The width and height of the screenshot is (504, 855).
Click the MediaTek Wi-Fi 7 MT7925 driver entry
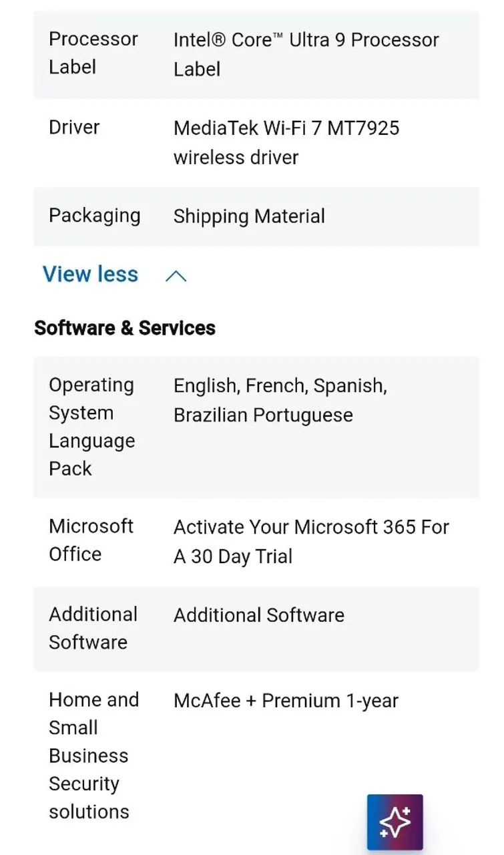point(286,142)
